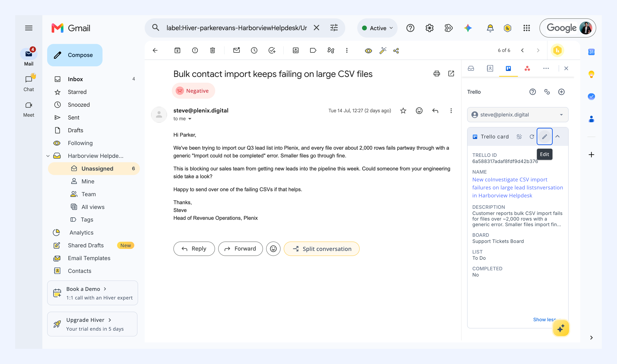The width and height of the screenshot is (617, 364).
Task: Open the main menu hamburger icon
Action: (x=29, y=28)
